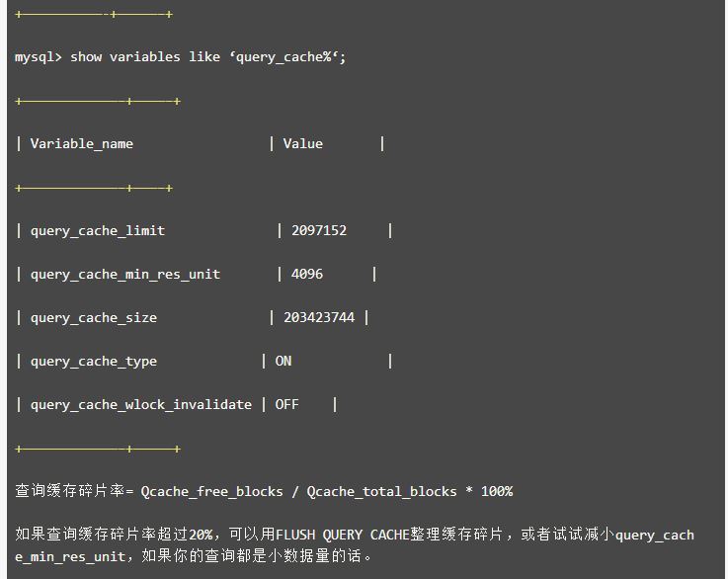Click the mysql> prompt text
The image size is (728, 579).
tap(39, 57)
